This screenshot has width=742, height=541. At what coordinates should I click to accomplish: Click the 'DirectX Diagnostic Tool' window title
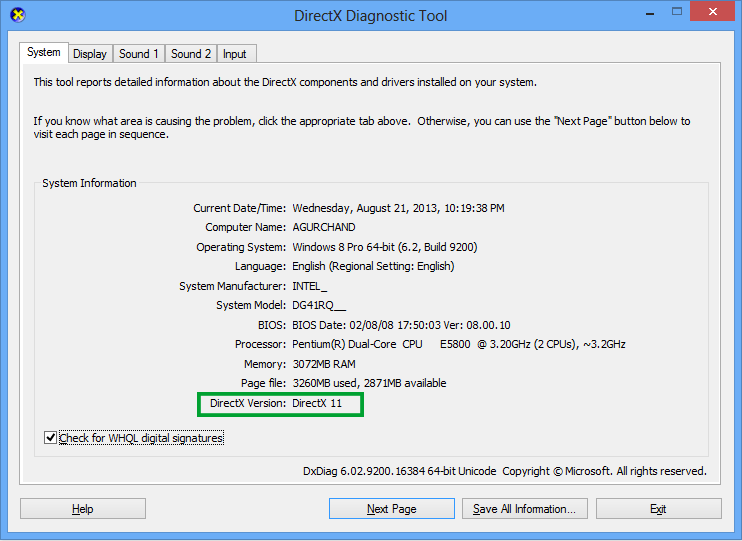point(371,16)
